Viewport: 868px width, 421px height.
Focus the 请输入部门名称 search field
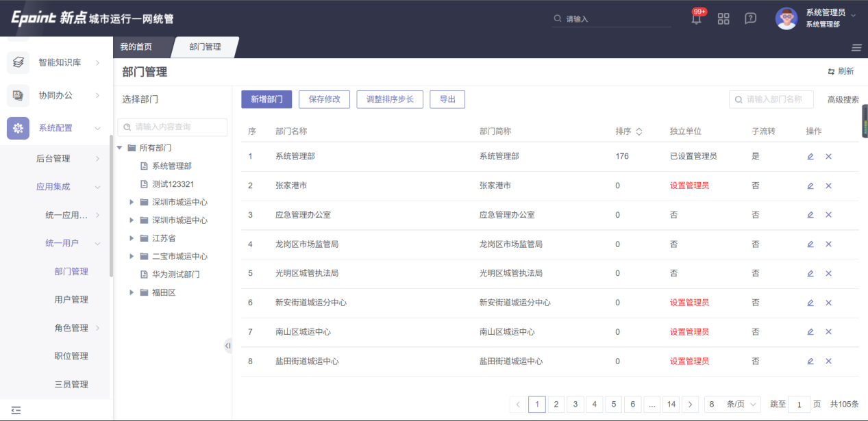771,99
